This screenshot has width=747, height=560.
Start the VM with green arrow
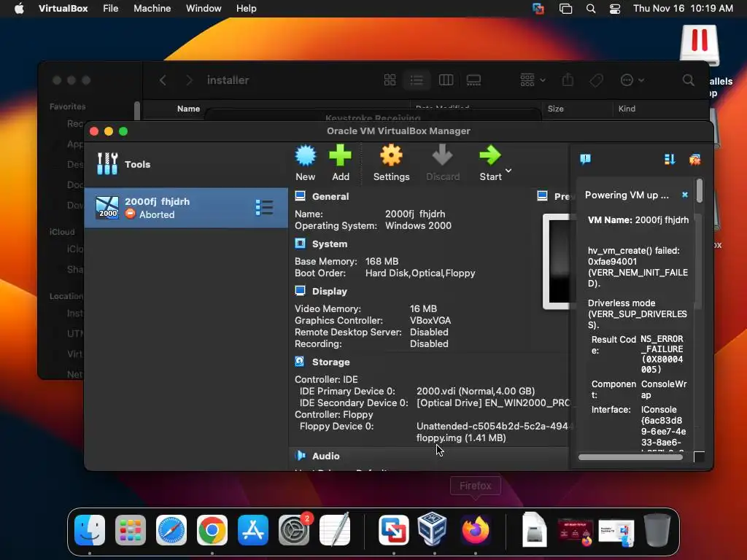[x=489, y=156]
